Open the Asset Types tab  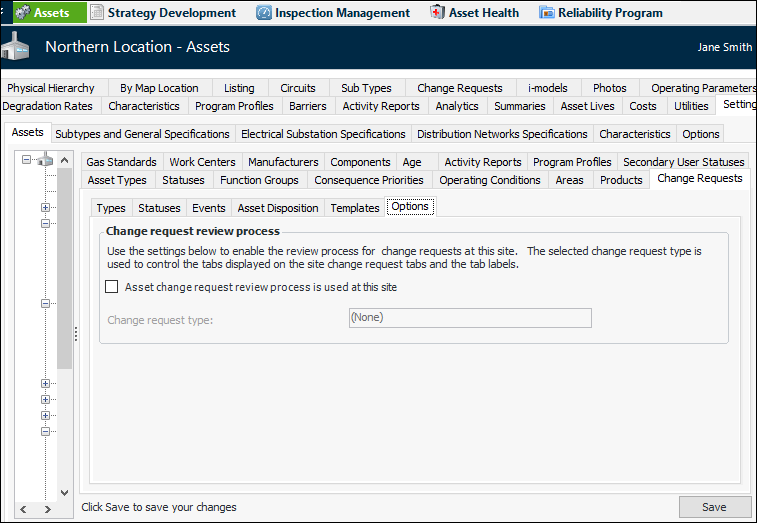tap(117, 180)
